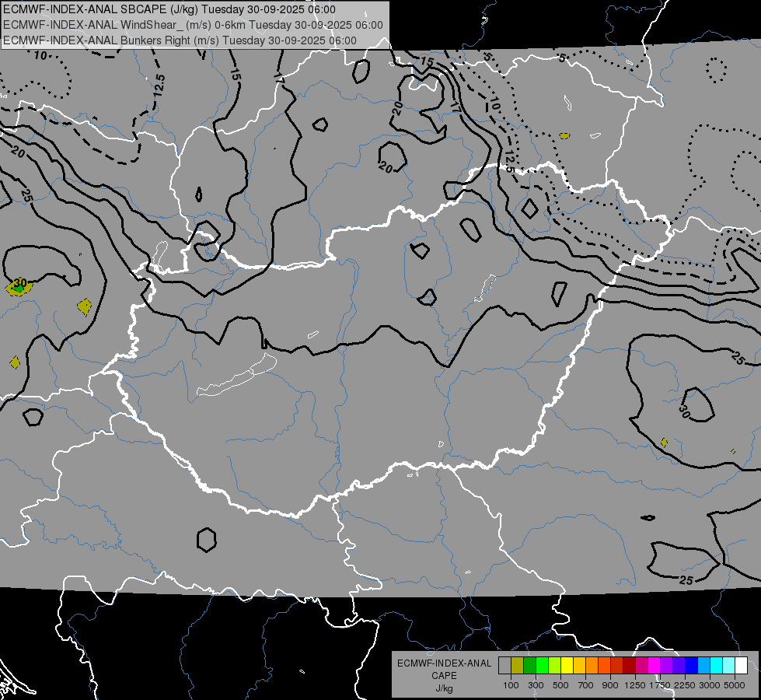Viewport: 761px width, 700px height.
Task: Pick the pale cyan legend swatch before 5000
Action: [x=729, y=665]
